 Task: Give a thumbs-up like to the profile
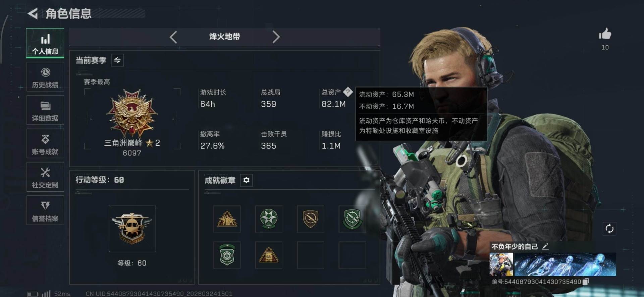coord(605,34)
